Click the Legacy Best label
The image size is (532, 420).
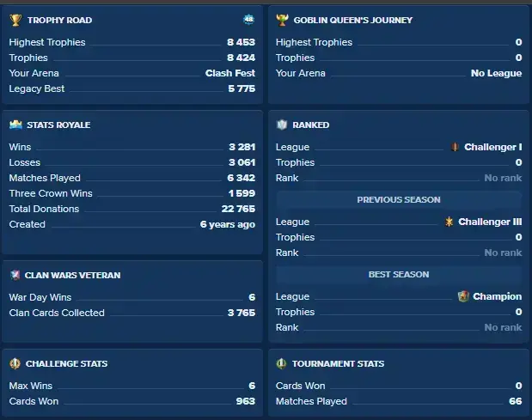[x=37, y=88]
